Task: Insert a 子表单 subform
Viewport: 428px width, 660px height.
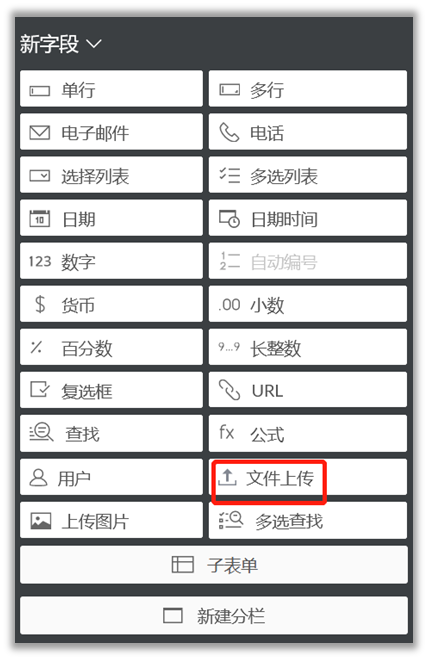Action: tap(214, 565)
